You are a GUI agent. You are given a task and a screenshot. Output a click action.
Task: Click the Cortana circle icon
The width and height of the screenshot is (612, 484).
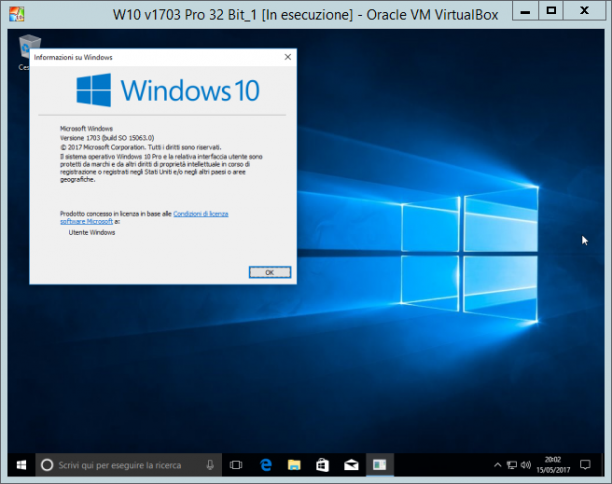pos(47,465)
